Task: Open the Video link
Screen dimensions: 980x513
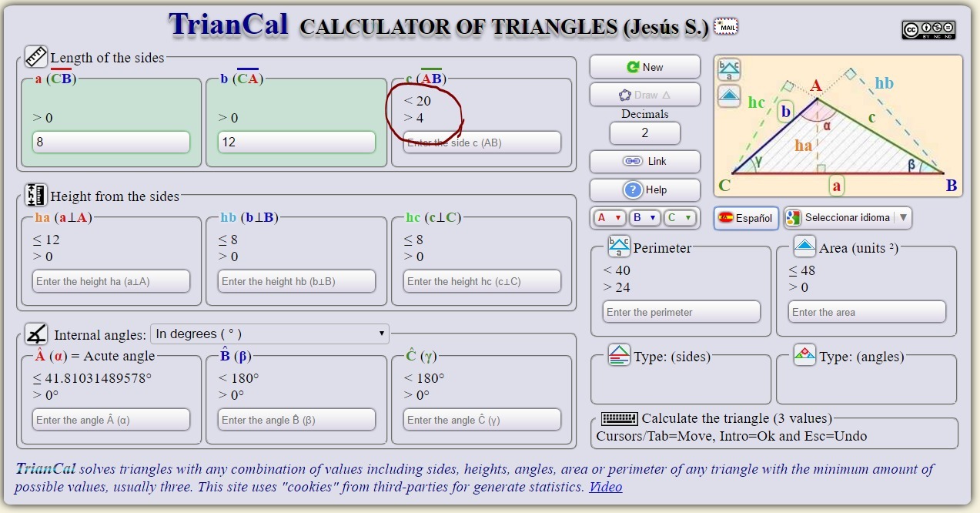Action: (x=606, y=487)
